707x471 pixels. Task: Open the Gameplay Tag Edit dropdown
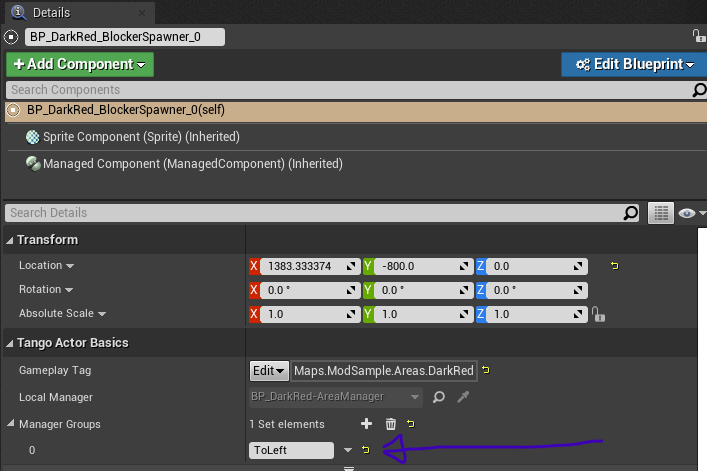[x=269, y=371]
